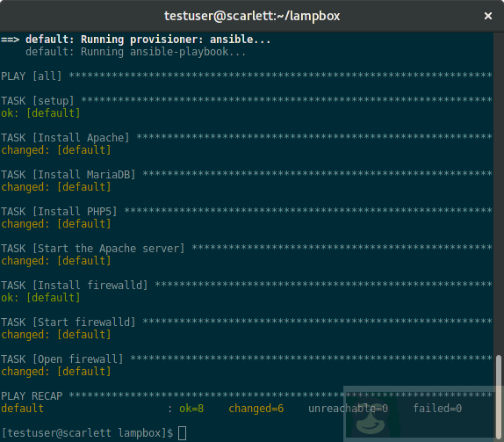This screenshot has width=504, height=442.
Task: Click the 'TASK [Open firewall]' line
Action: [x=247, y=359]
